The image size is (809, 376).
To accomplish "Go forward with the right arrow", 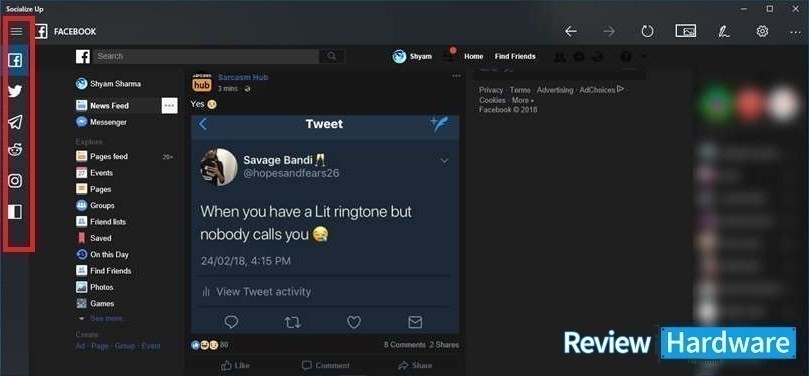I will click(609, 31).
